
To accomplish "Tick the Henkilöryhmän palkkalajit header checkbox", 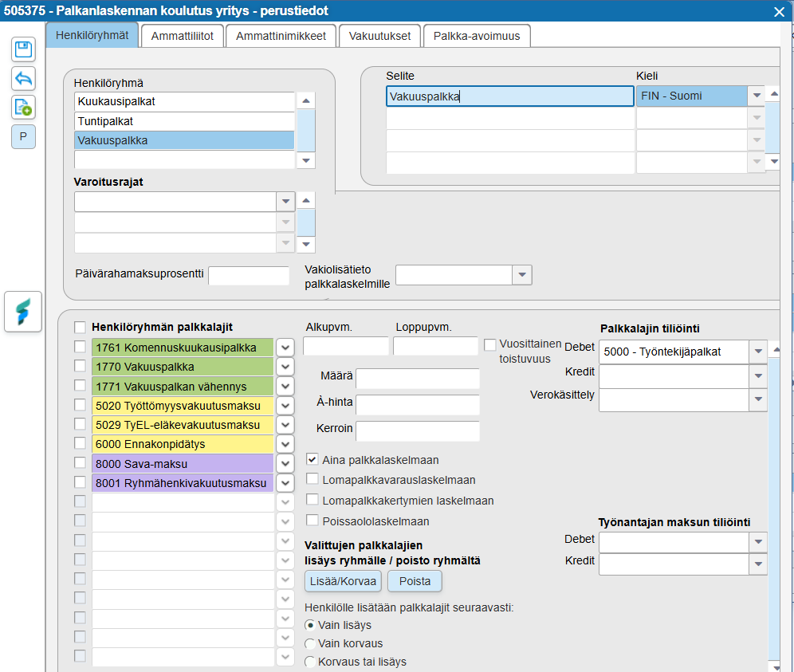I will tap(80, 327).
